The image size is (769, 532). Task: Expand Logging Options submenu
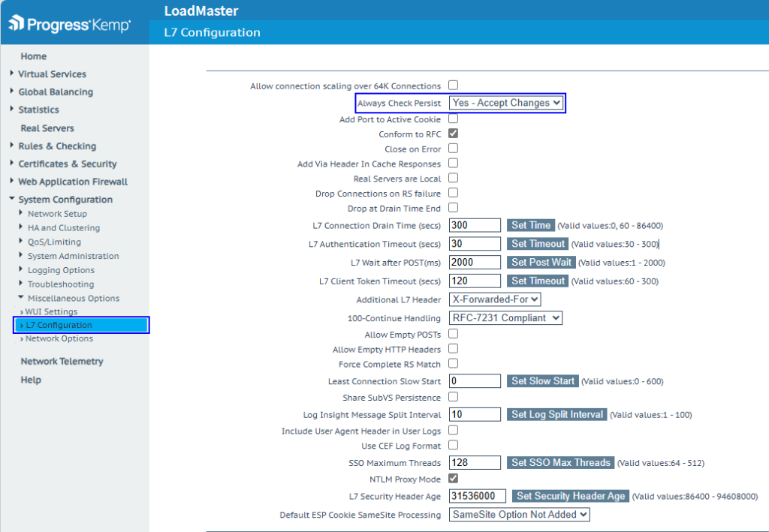point(61,270)
